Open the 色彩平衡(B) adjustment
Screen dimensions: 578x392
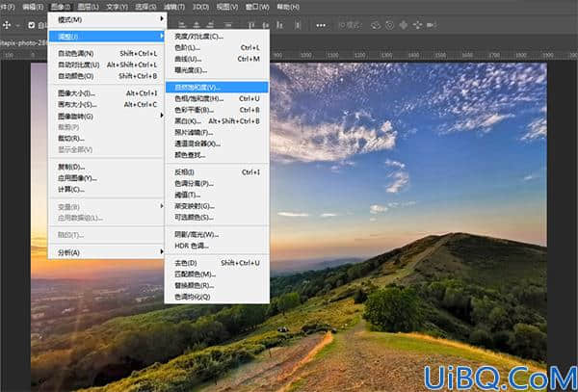tap(217, 110)
